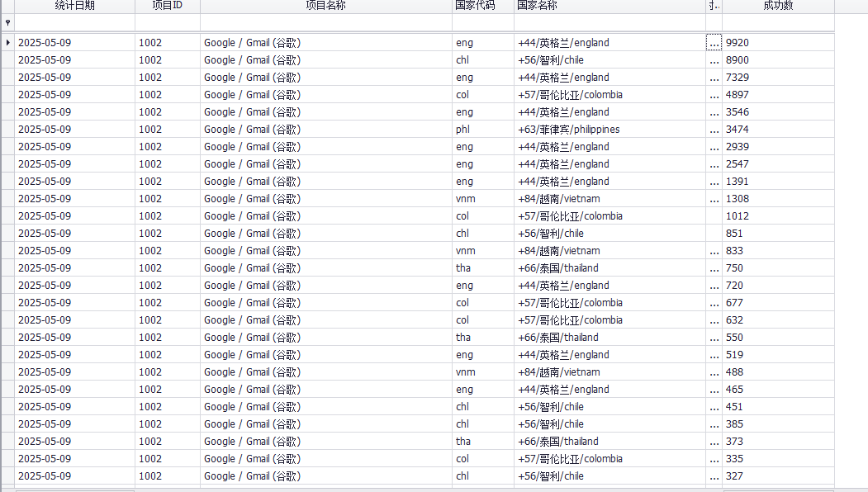
Task: Open the ellipsis button in the 7329 row
Action: pos(714,78)
